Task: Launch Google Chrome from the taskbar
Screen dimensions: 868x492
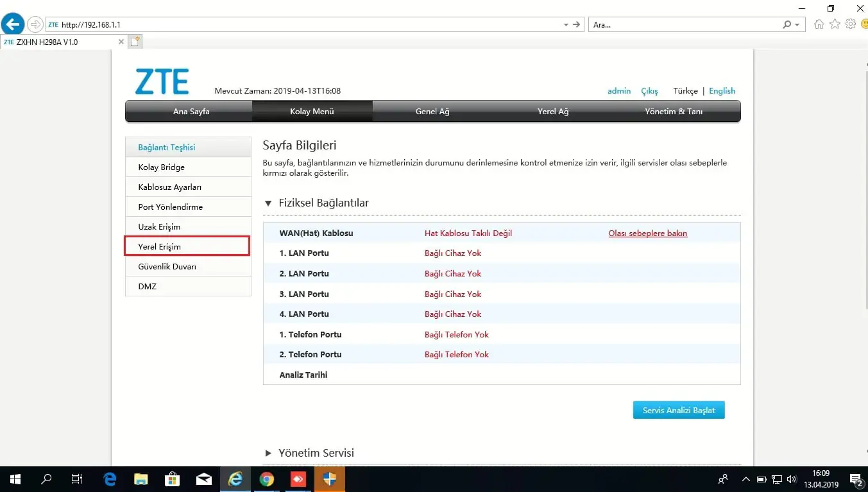Action: click(x=267, y=479)
